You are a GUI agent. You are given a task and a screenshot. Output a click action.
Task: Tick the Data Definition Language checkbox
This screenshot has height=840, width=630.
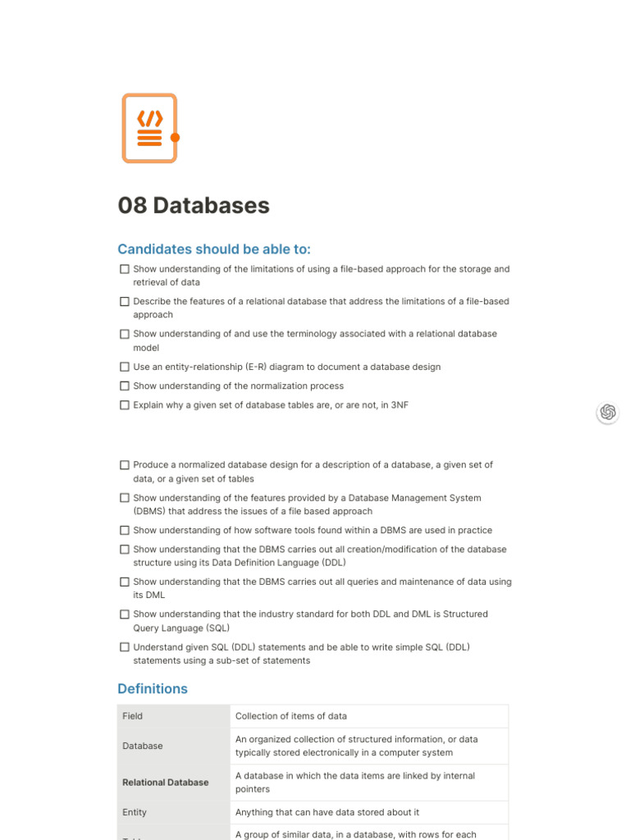125,550
